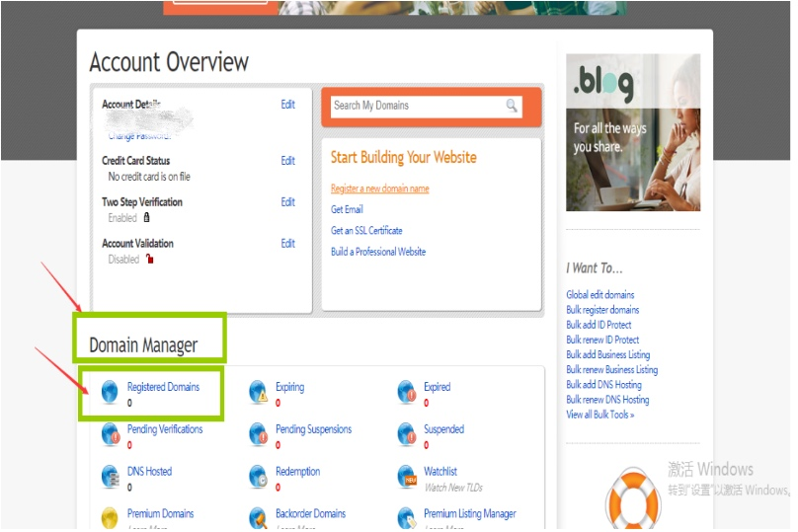Click the Expiring warning globe icon
The width and height of the screenshot is (798, 532).
click(x=259, y=392)
